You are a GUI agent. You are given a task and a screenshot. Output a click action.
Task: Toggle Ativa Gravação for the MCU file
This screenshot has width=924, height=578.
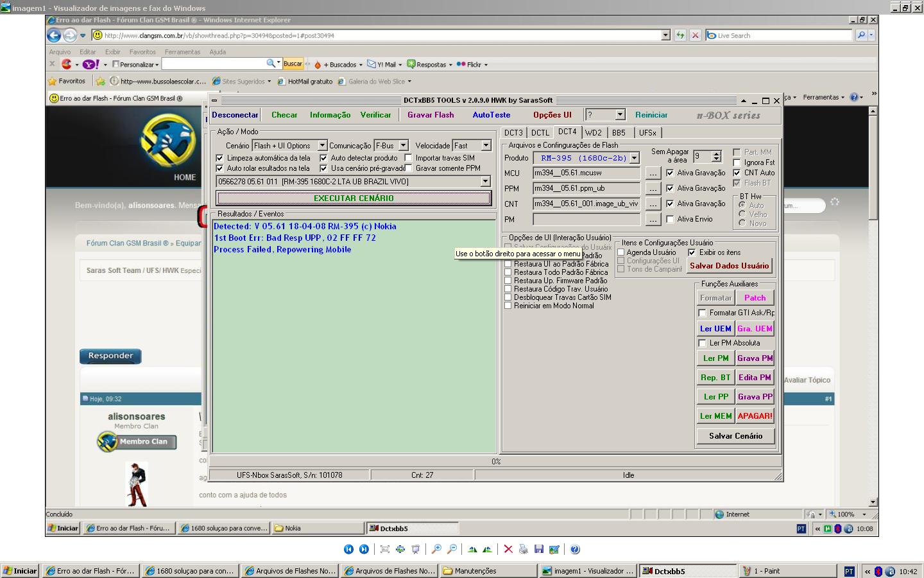click(670, 173)
